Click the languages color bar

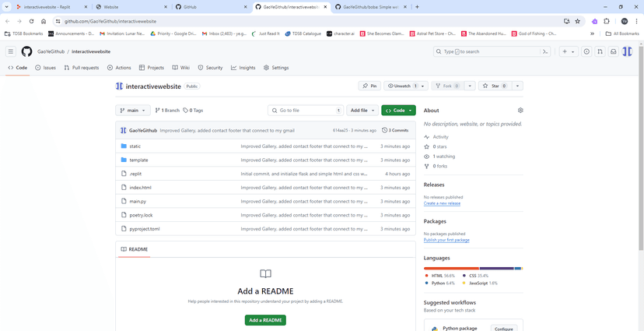472,268
